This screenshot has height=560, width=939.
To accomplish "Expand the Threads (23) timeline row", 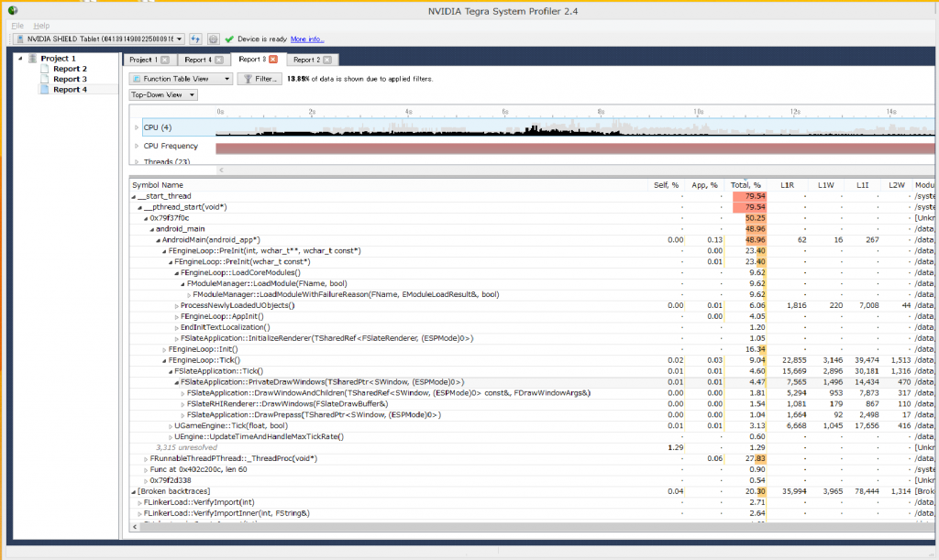I will pos(137,161).
